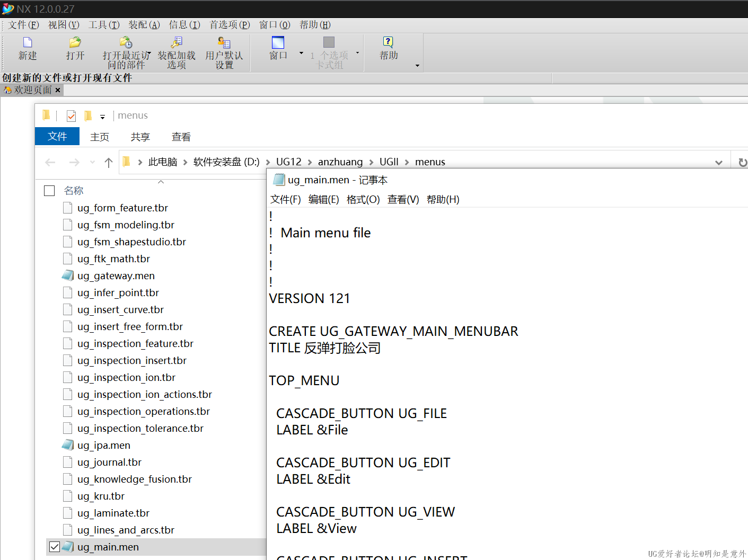The height and width of the screenshot is (560, 748).
Task: Click 软件安装盘 (D:) breadcrumb
Action: [226, 162]
